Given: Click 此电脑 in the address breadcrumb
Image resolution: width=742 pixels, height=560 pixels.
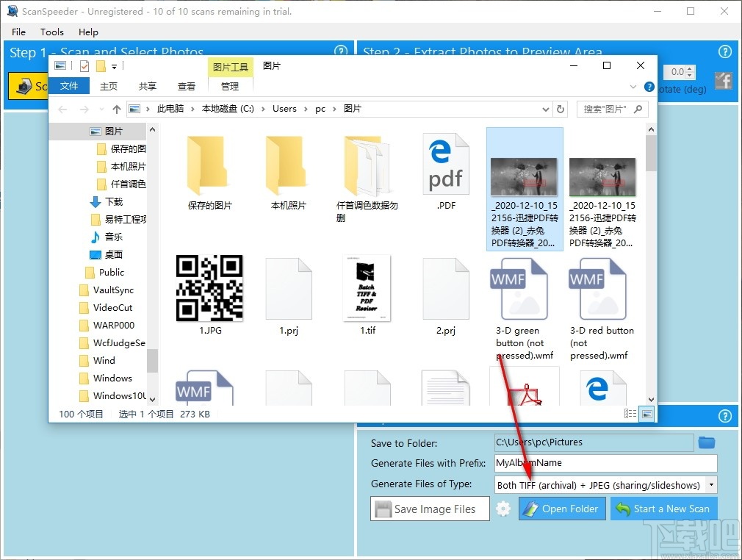Looking at the screenshot, I should click(x=170, y=109).
